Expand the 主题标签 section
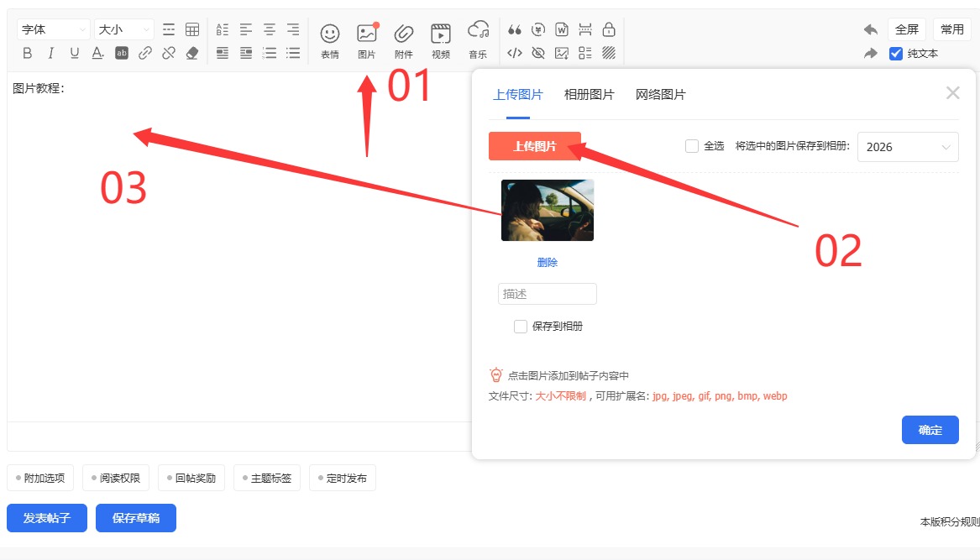This screenshot has width=980, height=560. [267, 478]
